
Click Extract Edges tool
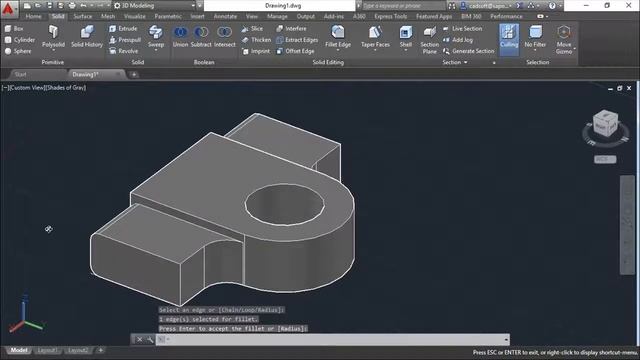297,40
